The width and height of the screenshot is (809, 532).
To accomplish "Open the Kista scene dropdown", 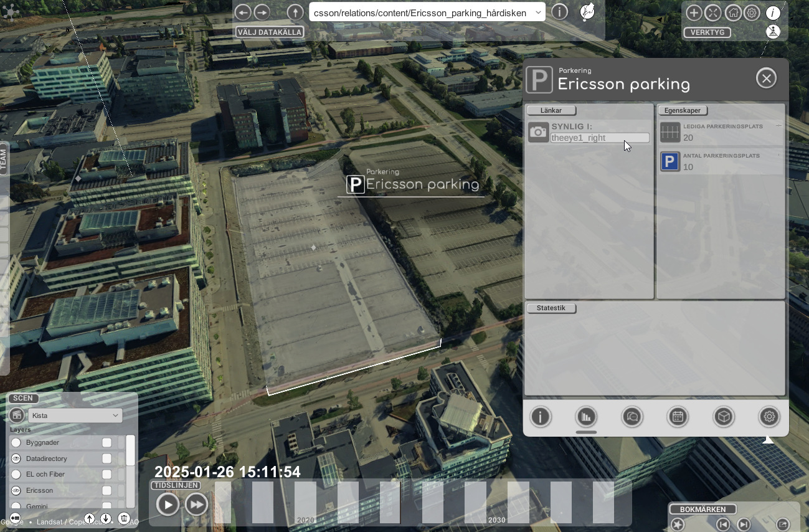I will tap(75, 416).
